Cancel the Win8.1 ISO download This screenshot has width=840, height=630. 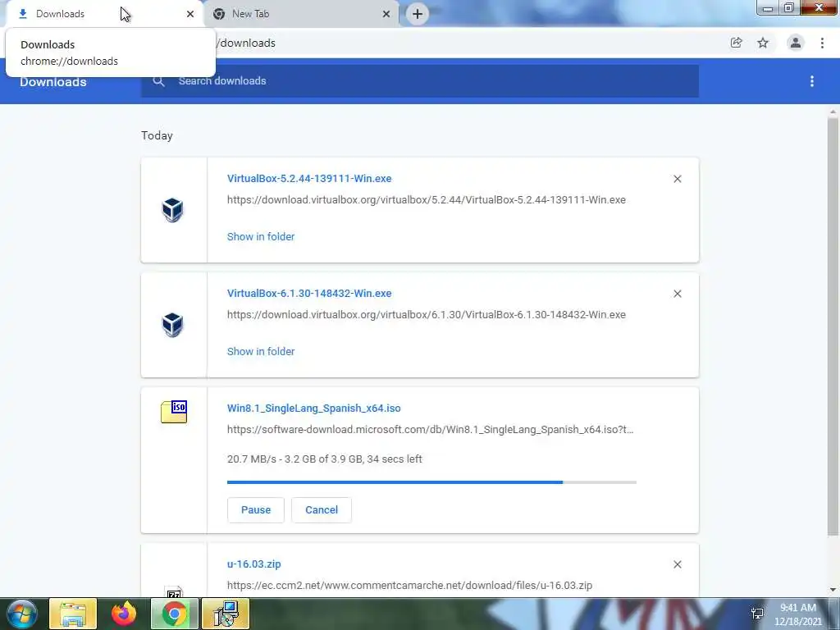click(x=322, y=510)
